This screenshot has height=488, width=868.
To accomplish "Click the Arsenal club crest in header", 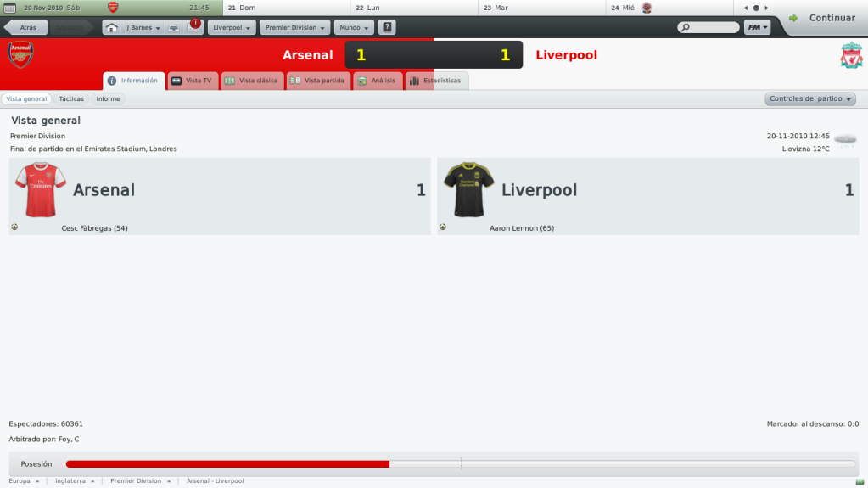I will [20, 55].
